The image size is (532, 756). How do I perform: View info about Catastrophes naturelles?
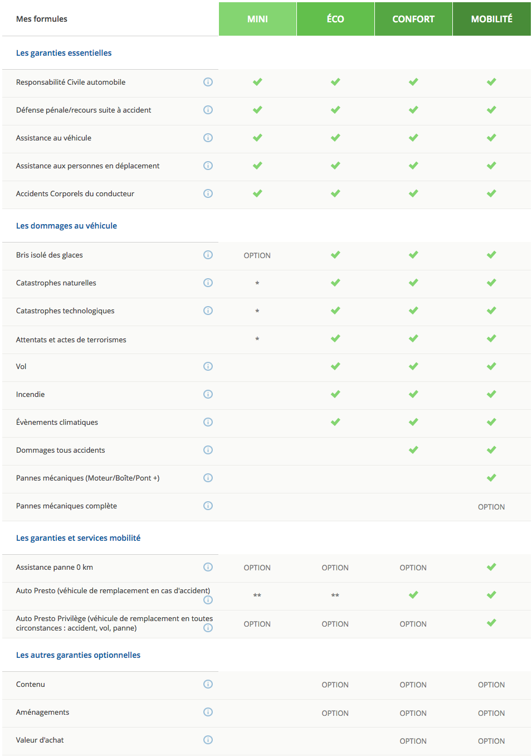[208, 283]
